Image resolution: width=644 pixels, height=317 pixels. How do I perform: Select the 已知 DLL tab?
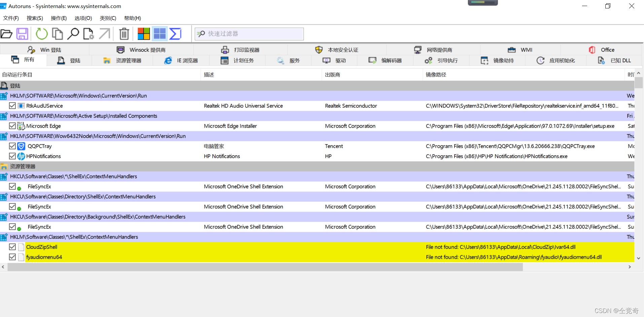coord(614,61)
